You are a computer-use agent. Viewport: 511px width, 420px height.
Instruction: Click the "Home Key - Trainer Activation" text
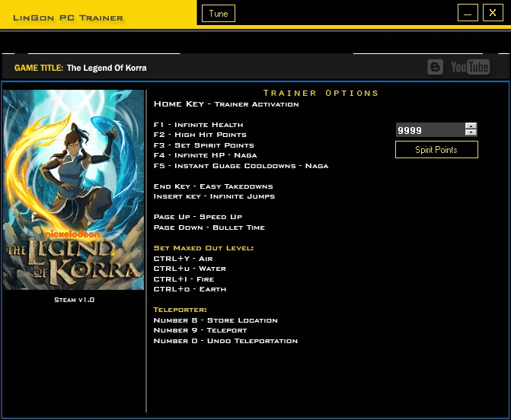pyautogui.click(x=226, y=104)
